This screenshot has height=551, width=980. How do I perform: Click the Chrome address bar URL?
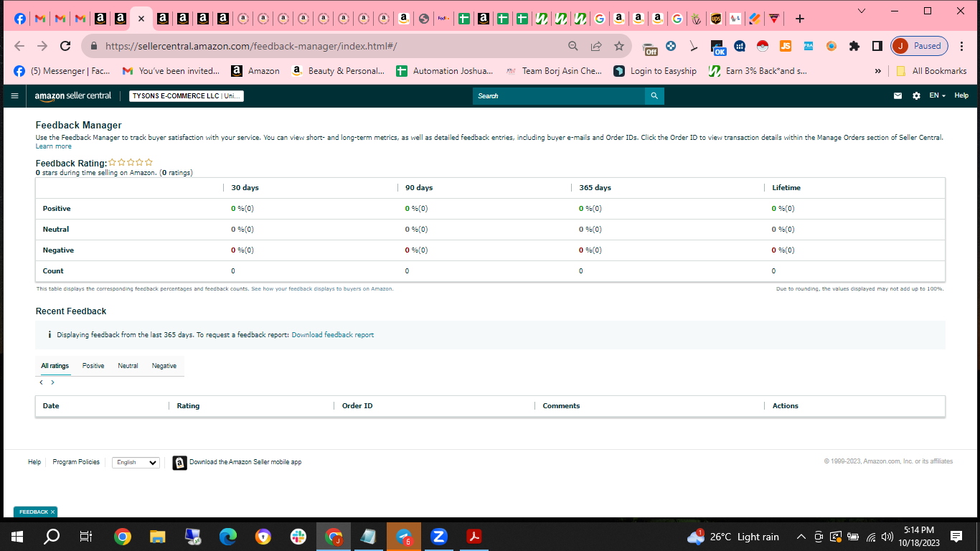pyautogui.click(x=251, y=46)
